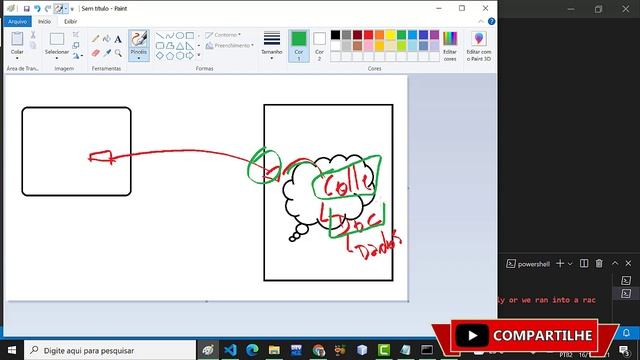This screenshot has width=640, height=360.
Task: Expand the shapes gallery more arrow
Action: [199, 55]
